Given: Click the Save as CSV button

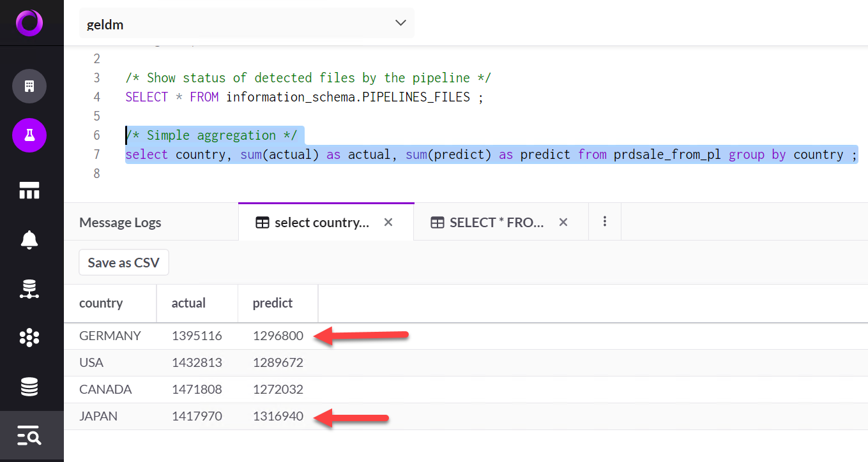Looking at the screenshot, I should point(123,262).
